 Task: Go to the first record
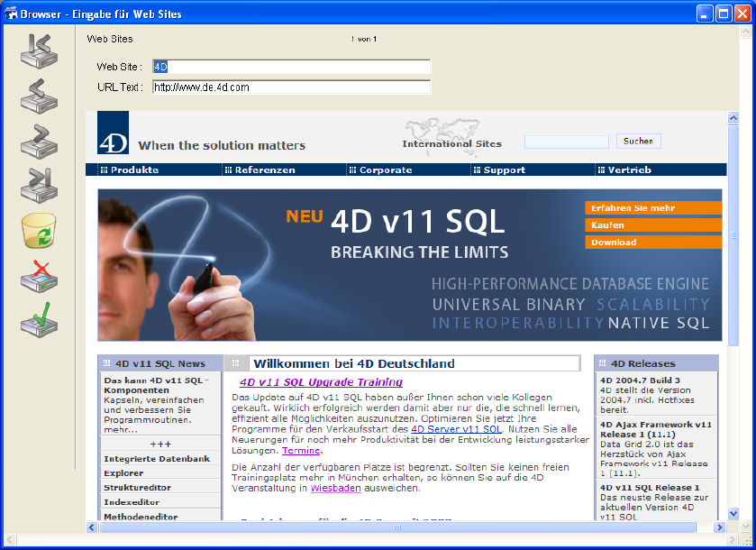(39, 50)
